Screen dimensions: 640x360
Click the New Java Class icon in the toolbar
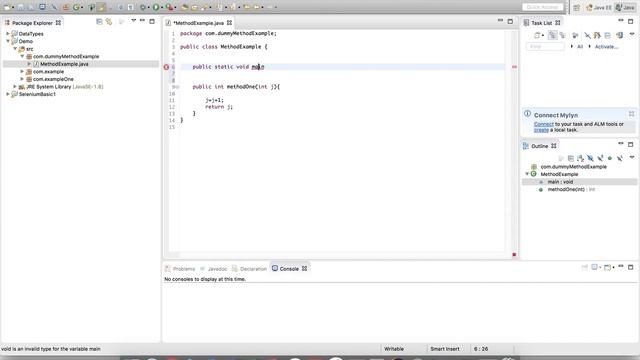pyautogui.click(x=76, y=7)
